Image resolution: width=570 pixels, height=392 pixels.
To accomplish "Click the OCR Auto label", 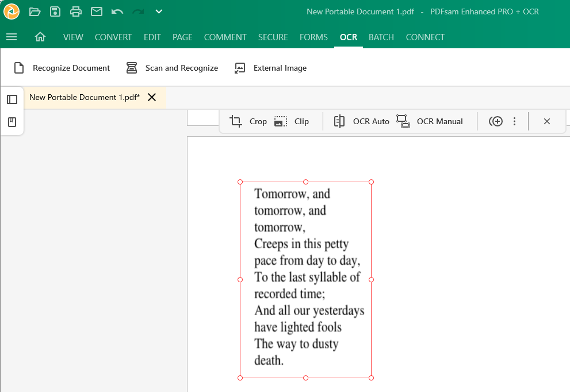I will (x=371, y=121).
